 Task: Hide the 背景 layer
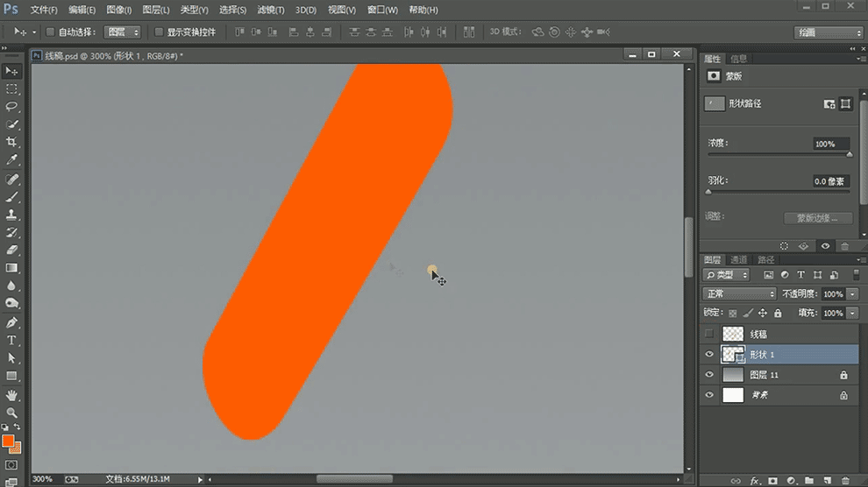coord(709,395)
